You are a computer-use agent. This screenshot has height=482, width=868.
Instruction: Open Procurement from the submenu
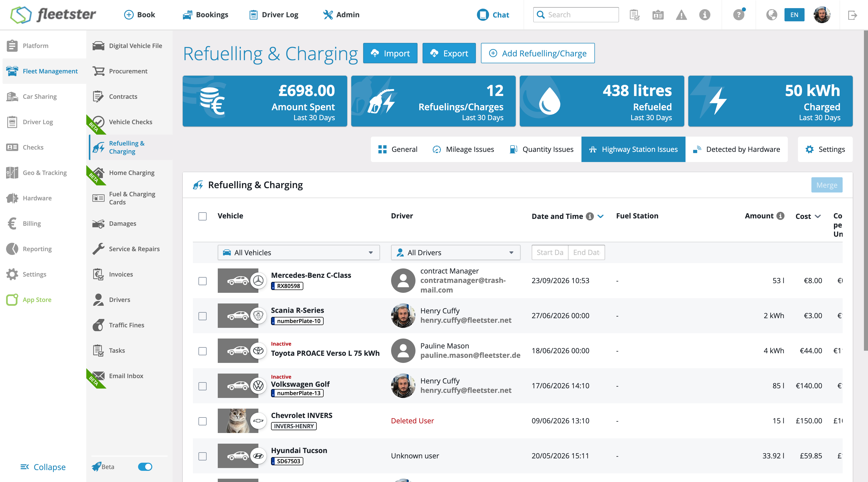point(129,71)
